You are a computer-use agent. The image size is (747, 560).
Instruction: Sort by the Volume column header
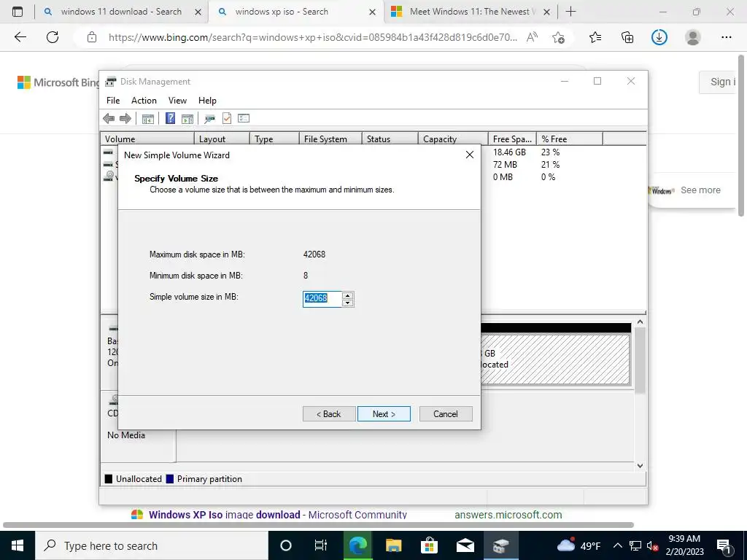pyautogui.click(x=147, y=139)
